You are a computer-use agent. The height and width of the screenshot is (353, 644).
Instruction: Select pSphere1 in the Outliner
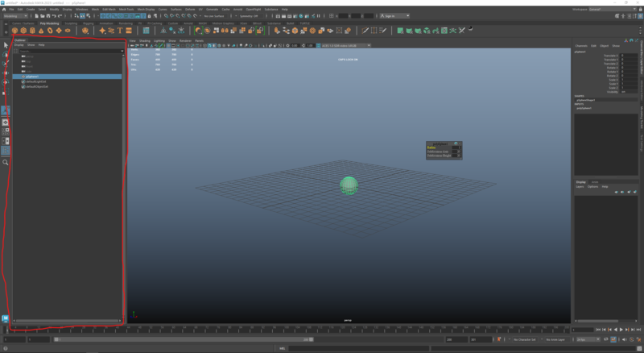pos(32,77)
